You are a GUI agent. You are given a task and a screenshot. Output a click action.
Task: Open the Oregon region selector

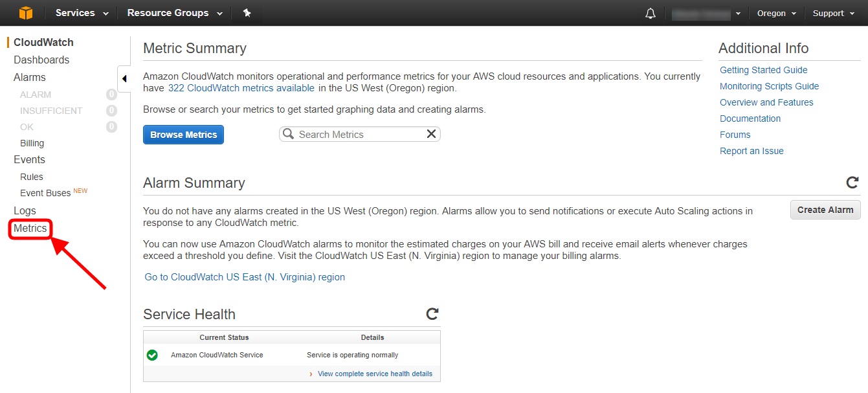pyautogui.click(x=777, y=14)
